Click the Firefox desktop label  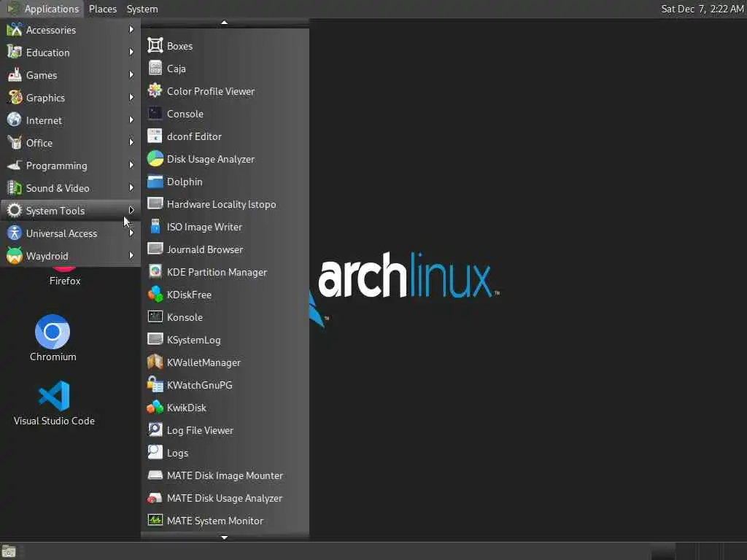point(65,281)
